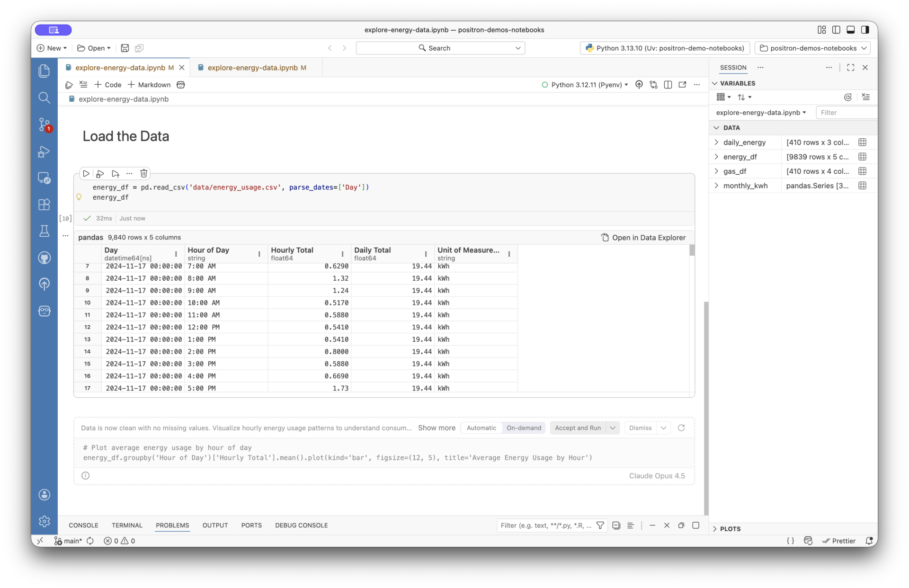Open the Source Control sidebar view
The image size is (909, 588).
44,125
